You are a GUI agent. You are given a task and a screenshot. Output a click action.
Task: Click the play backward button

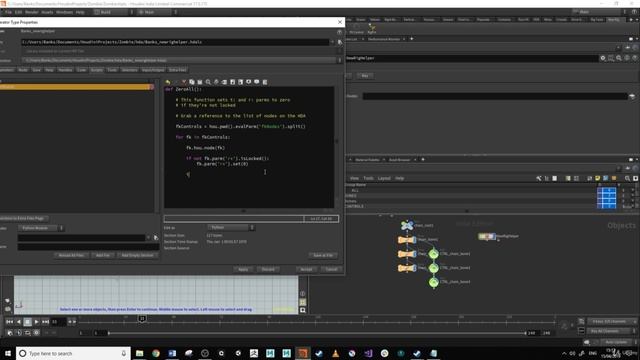tap(18, 322)
